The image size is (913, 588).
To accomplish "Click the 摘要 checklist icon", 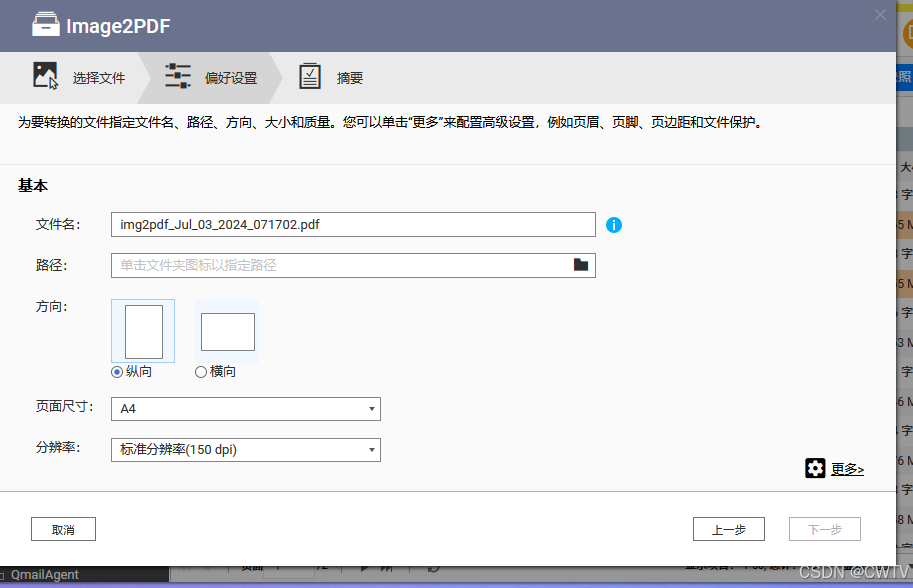I will click(310, 76).
